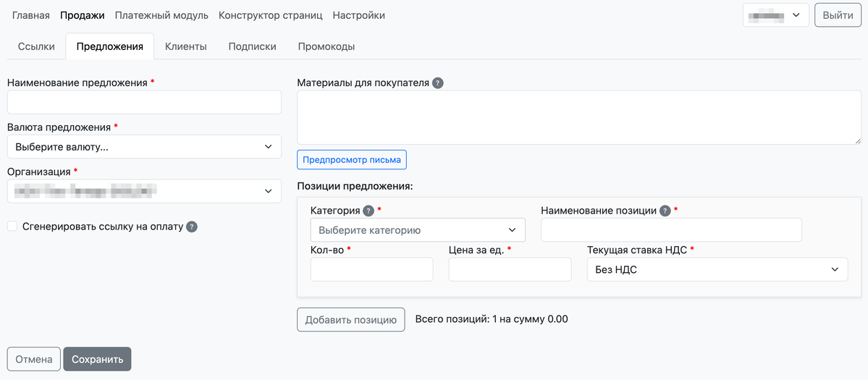Open Конструктор страниц menu item
Viewport: 868px width, 380px height.
[270, 15]
